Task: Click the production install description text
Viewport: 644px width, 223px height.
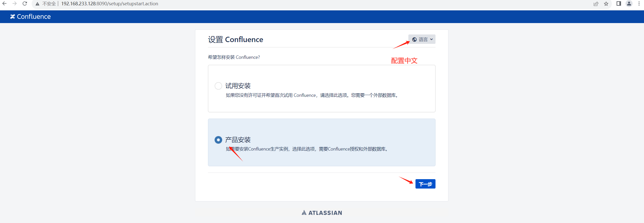Action: coord(307,149)
